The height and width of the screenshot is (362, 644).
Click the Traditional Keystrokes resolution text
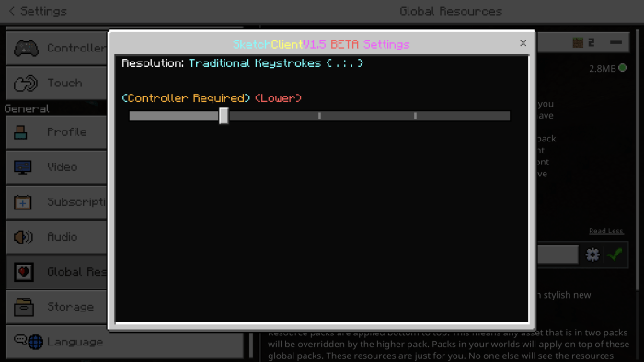tap(276, 63)
